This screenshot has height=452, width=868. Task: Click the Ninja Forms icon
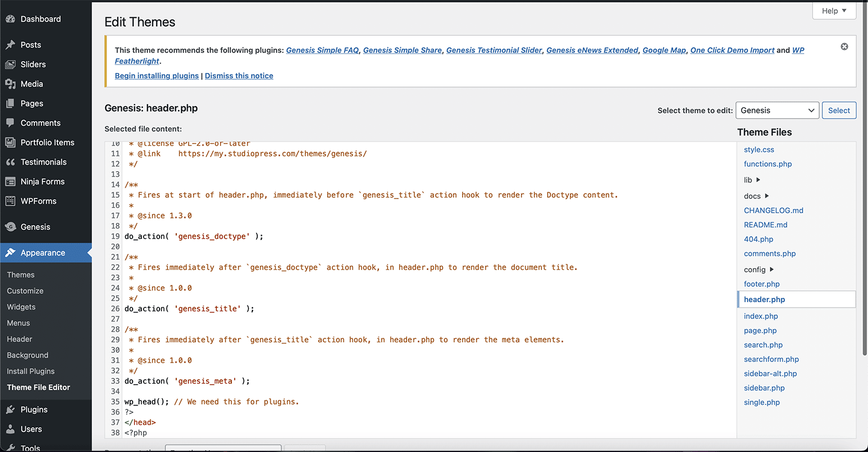[x=10, y=181]
